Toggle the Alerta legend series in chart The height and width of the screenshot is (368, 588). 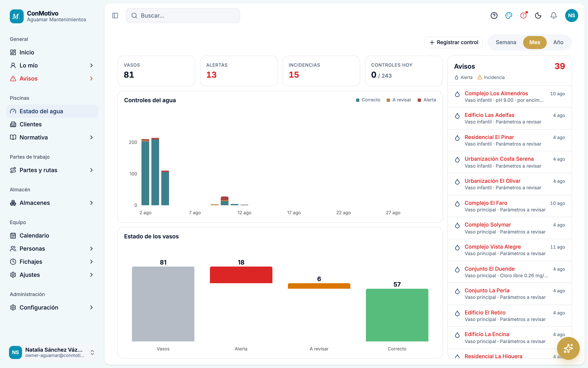click(427, 100)
